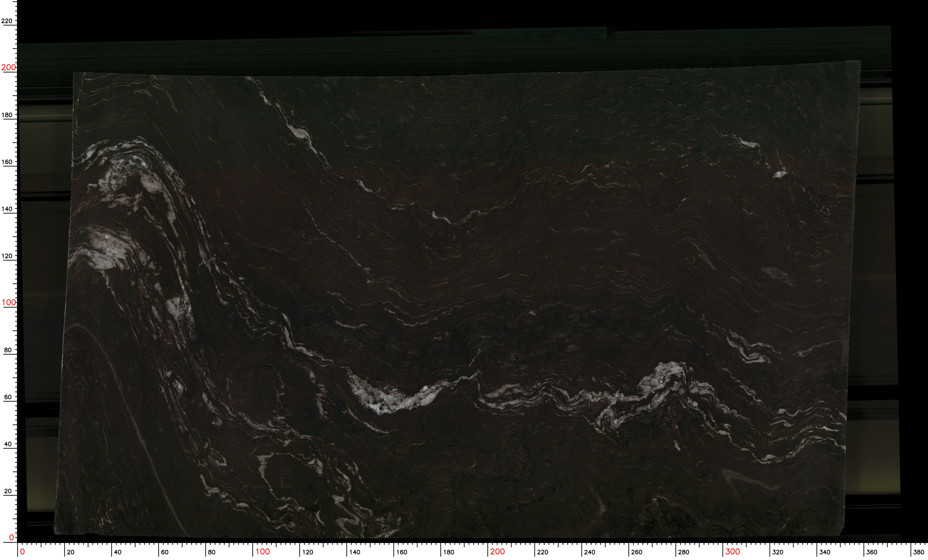This screenshot has height=560, width=928.
Task: Click the 220 label on the vertical ruler
Action: point(7,21)
